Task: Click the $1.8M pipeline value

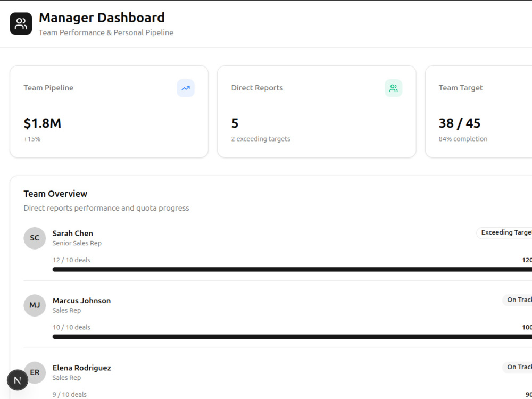Action: (x=43, y=123)
